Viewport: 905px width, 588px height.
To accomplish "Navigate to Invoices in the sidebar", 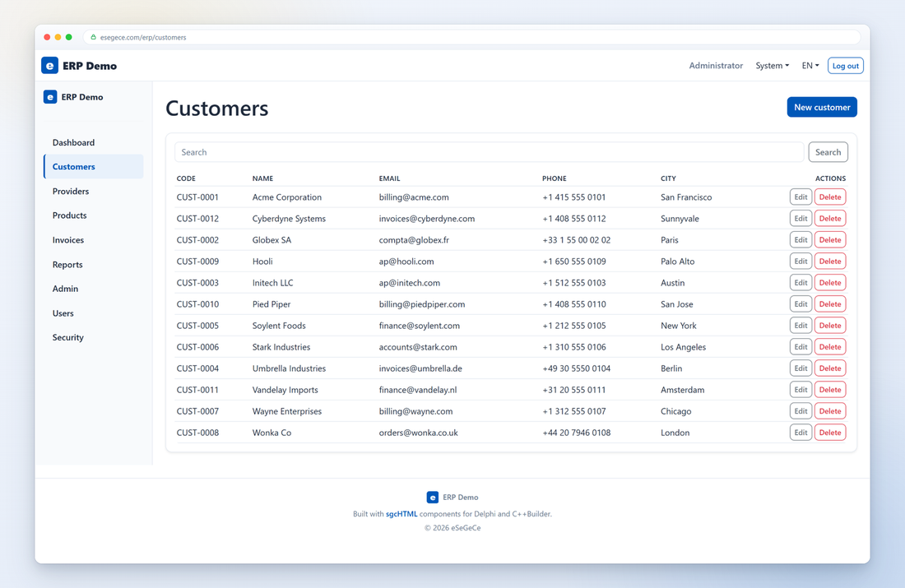I will click(x=94, y=240).
